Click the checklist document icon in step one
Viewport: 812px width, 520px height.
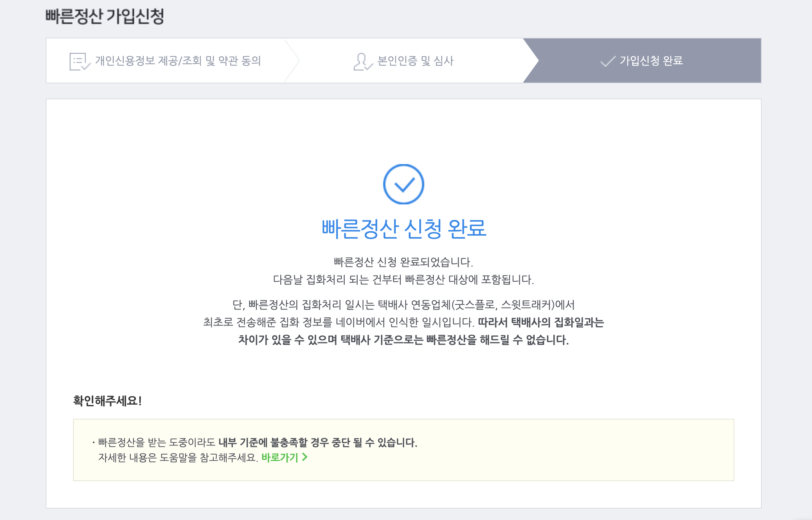pos(79,61)
